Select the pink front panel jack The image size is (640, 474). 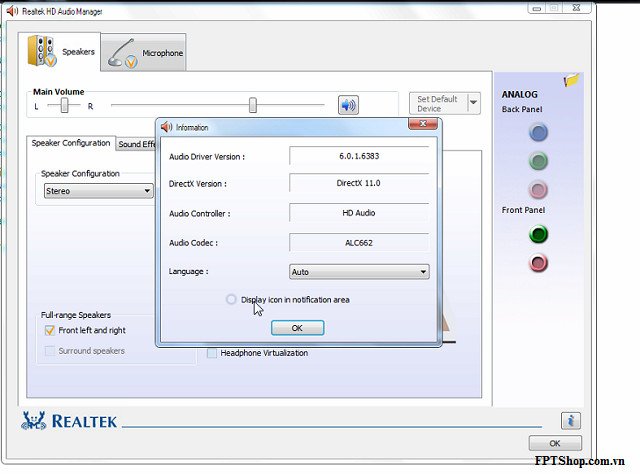coord(539,264)
